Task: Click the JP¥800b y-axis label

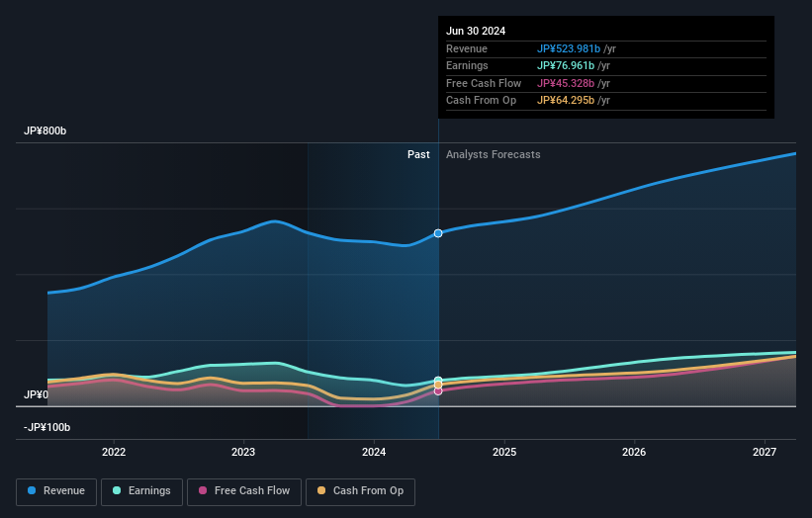Action: coord(45,130)
